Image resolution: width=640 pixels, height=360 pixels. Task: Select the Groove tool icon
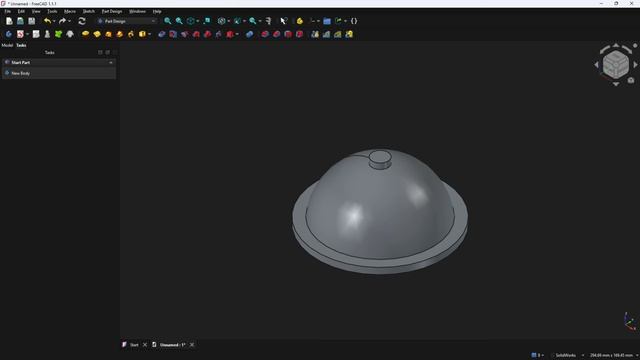(184, 34)
